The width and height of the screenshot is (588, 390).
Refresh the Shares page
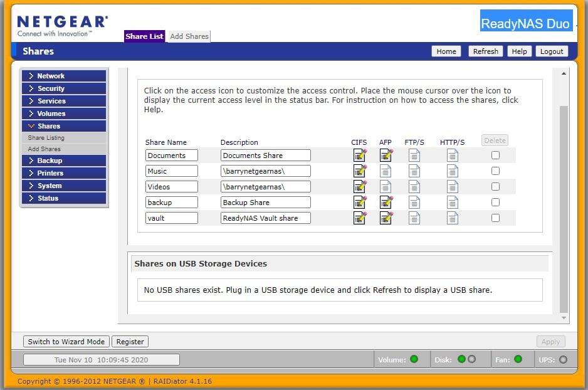(486, 51)
